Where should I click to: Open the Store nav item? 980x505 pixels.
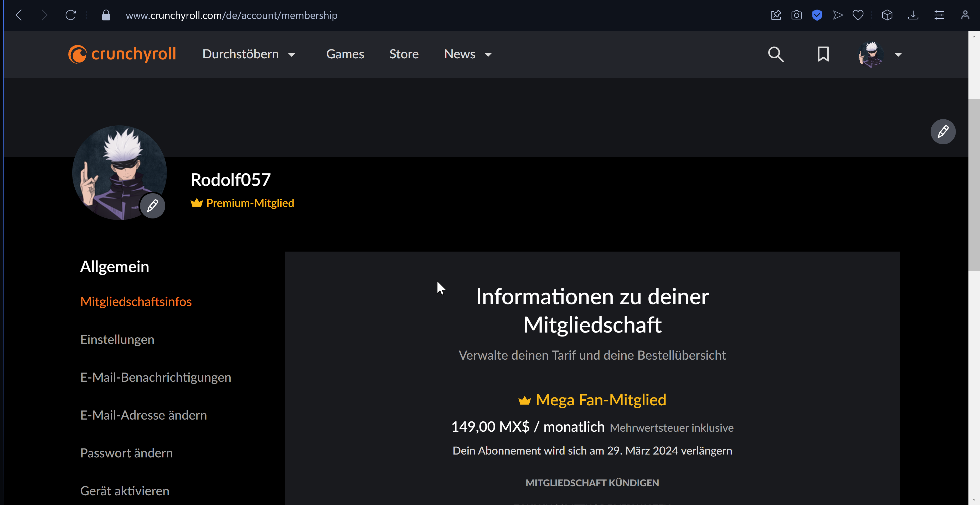click(x=404, y=54)
